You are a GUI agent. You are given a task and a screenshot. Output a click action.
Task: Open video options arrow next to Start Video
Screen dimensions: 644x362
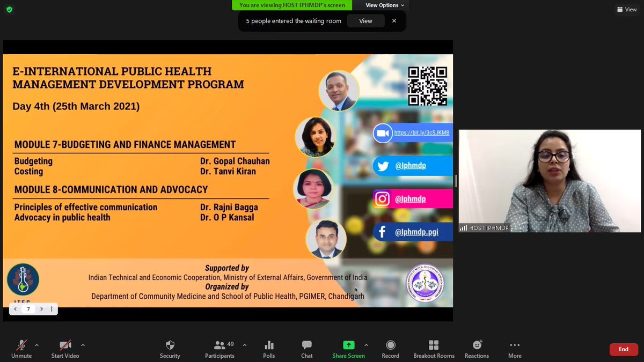pos(83,345)
